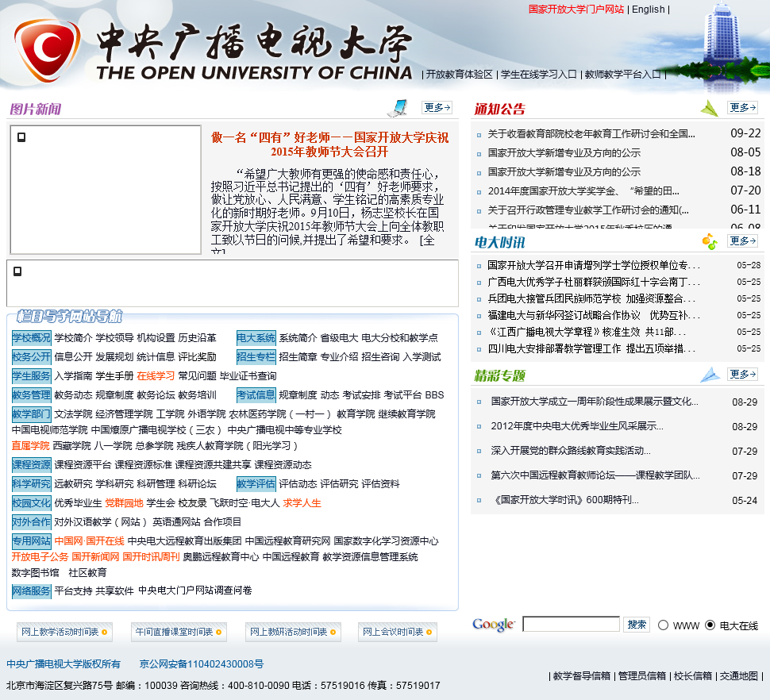Open the 教学评估 navigation category
This screenshot has width=770, height=700.
pos(256,484)
